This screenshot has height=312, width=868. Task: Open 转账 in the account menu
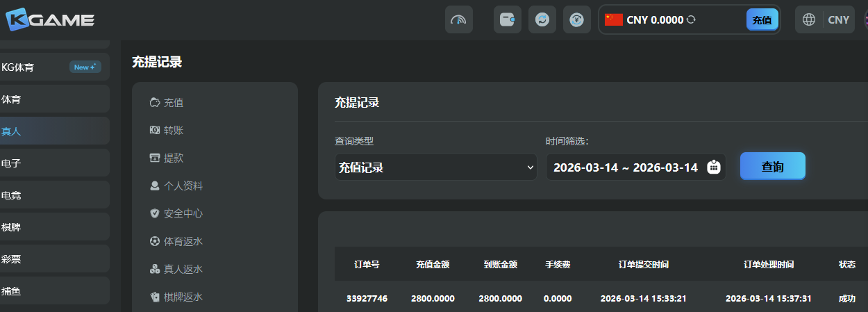click(173, 130)
